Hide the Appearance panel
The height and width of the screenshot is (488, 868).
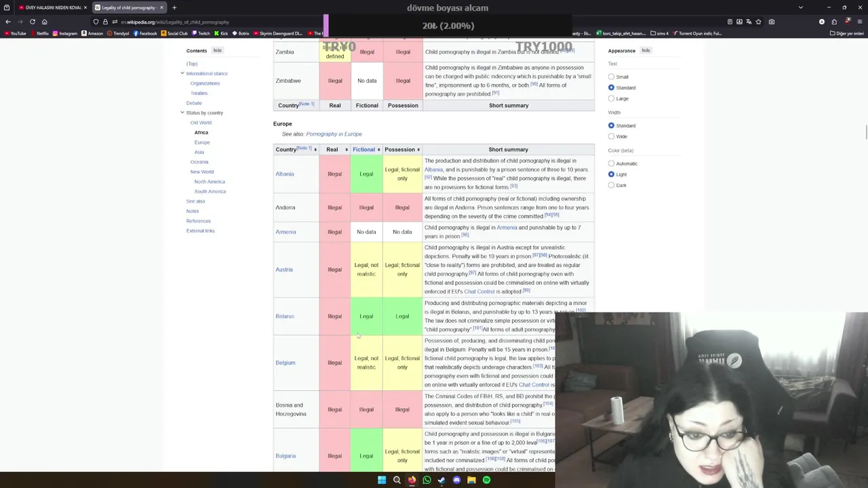646,51
